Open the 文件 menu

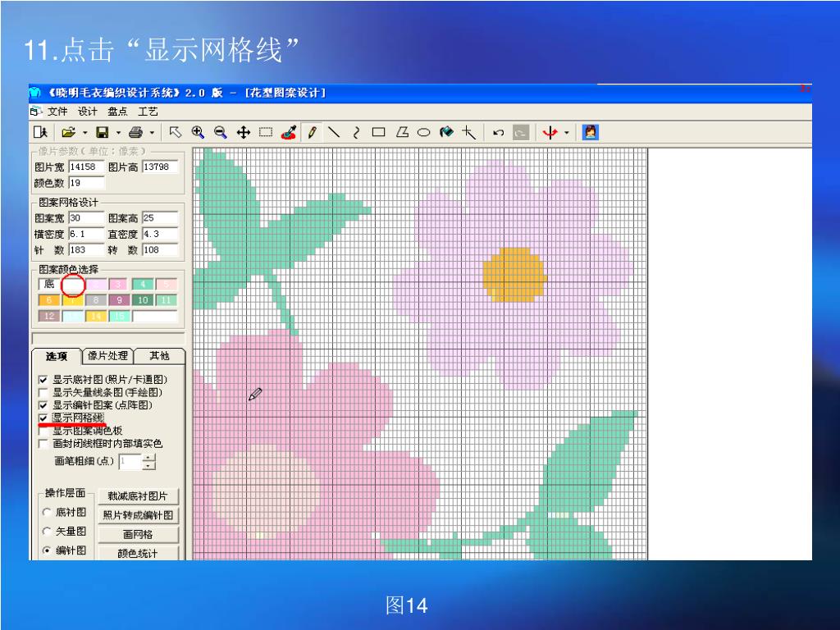pyautogui.click(x=57, y=112)
